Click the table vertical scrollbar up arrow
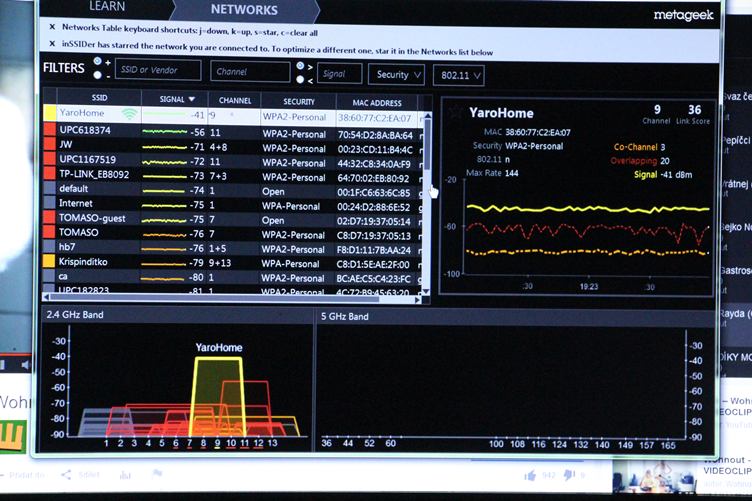 tap(427, 116)
